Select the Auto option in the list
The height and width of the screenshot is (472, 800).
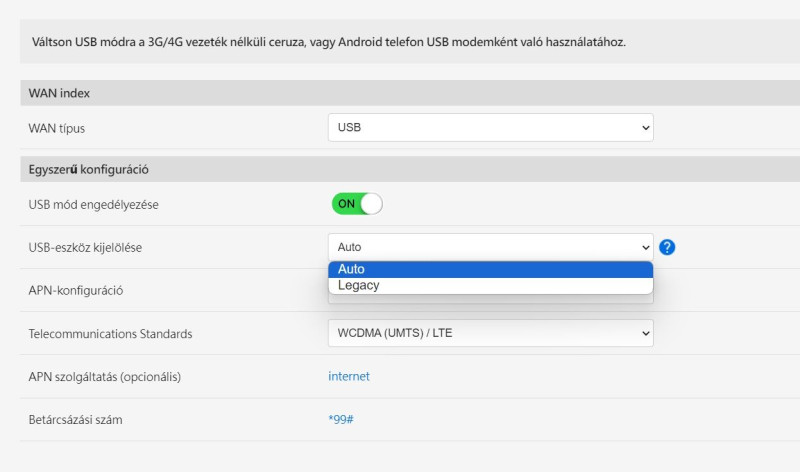pyautogui.click(x=490, y=269)
